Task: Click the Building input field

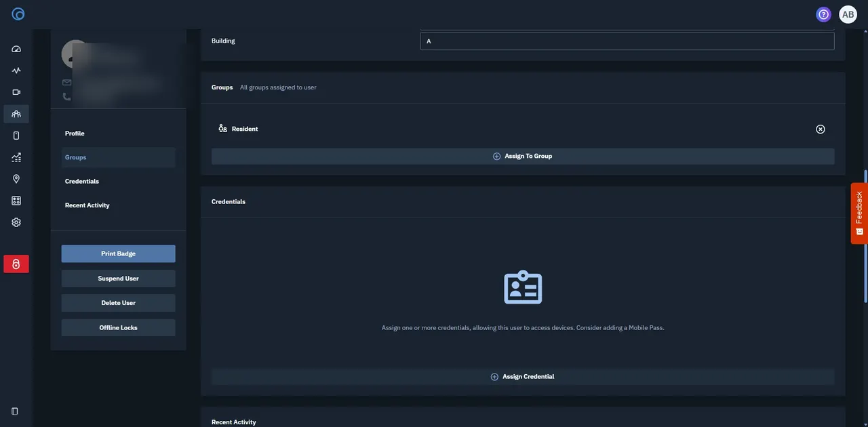Action: point(627,41)
